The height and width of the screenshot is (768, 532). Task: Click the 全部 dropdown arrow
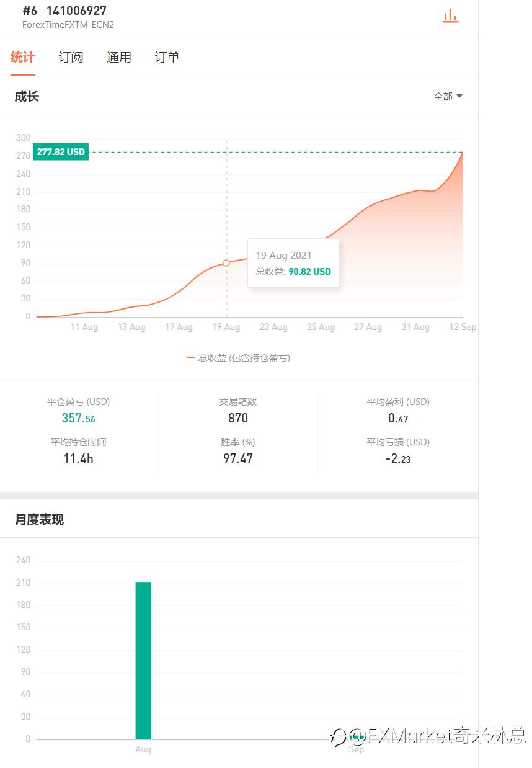tap(459, 96)
